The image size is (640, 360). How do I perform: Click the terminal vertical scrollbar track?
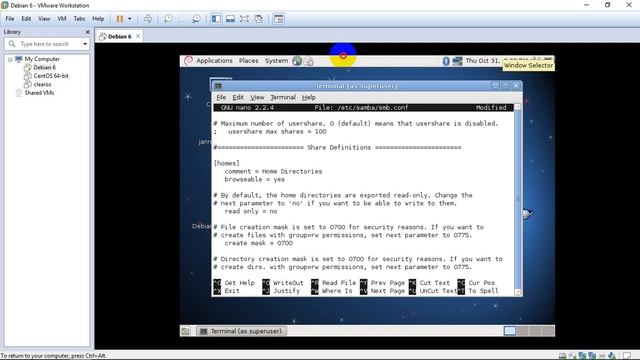click(x=518, y=199)
